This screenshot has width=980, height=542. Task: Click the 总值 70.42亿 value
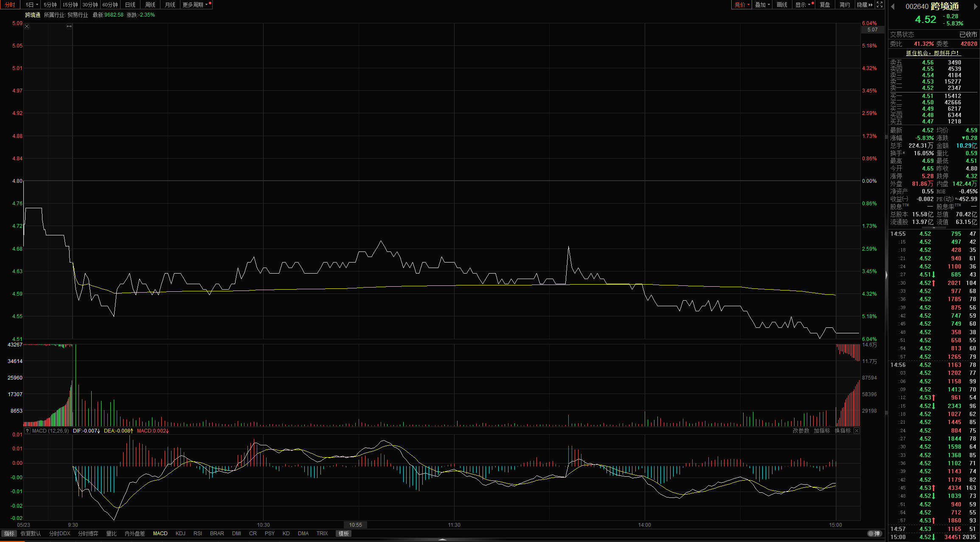pos(966,214)
